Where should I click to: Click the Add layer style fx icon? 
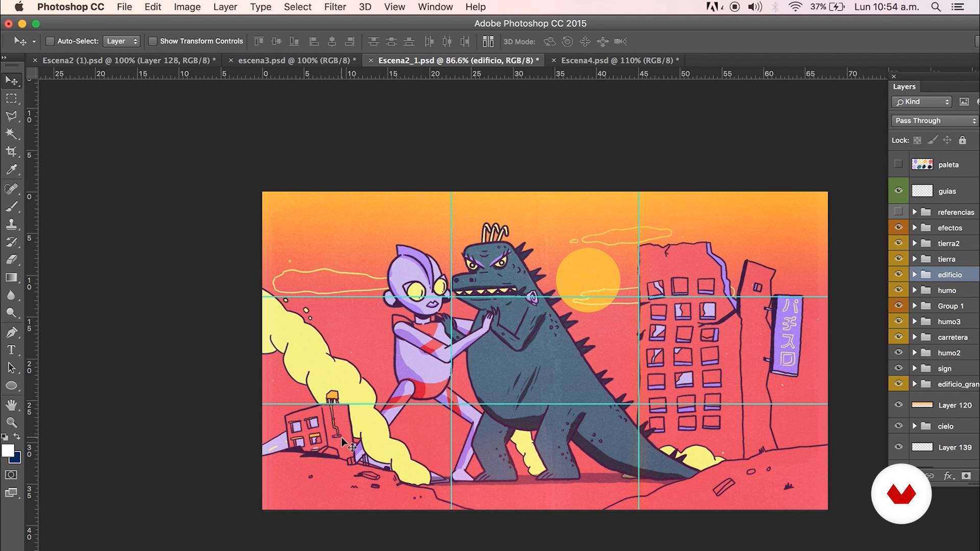click(x=948, y=475)
